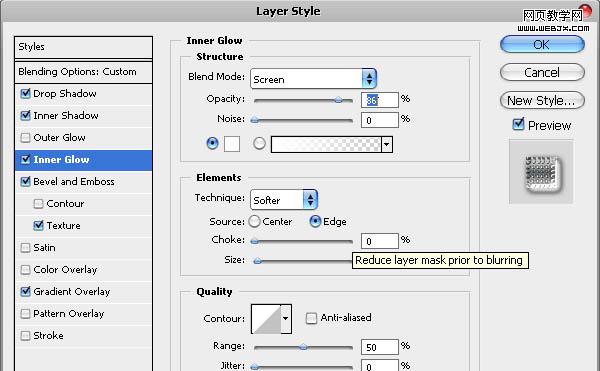Click the Contour curve thumbnail
The image size is (600, 371).
(266, 319)
